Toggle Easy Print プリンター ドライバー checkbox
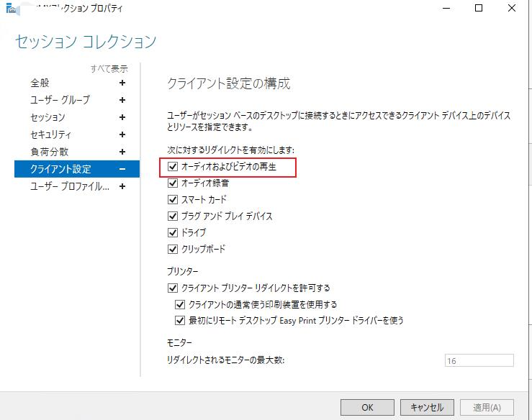The height and width of the screenshot is (420, 532). click(x=180, y=320)
